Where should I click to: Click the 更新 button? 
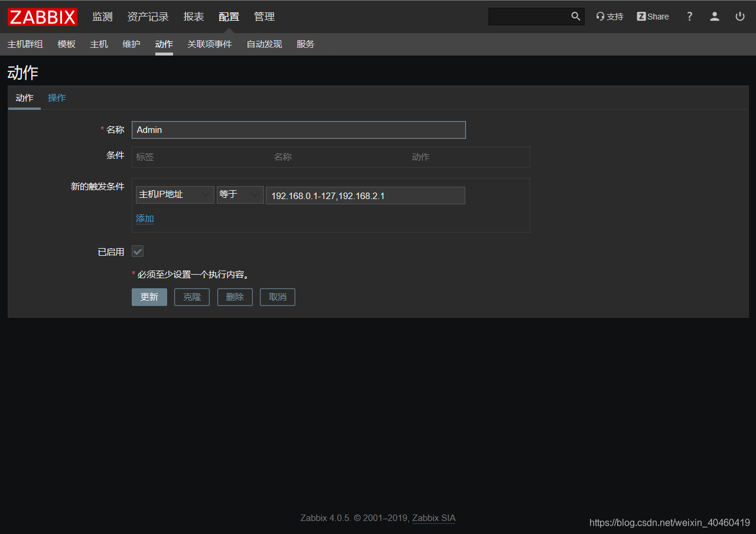(149, 297)
